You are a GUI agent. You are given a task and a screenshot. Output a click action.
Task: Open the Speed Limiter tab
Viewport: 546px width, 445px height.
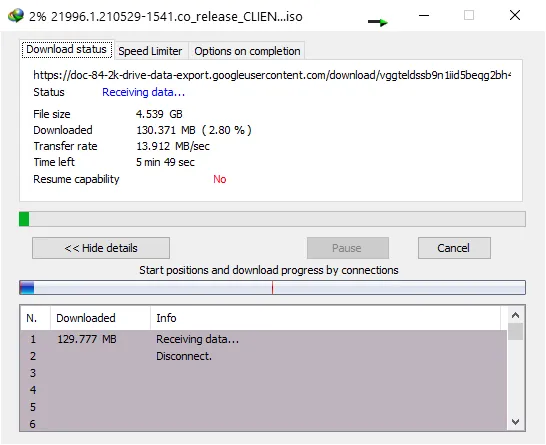[x=150, y=51]
